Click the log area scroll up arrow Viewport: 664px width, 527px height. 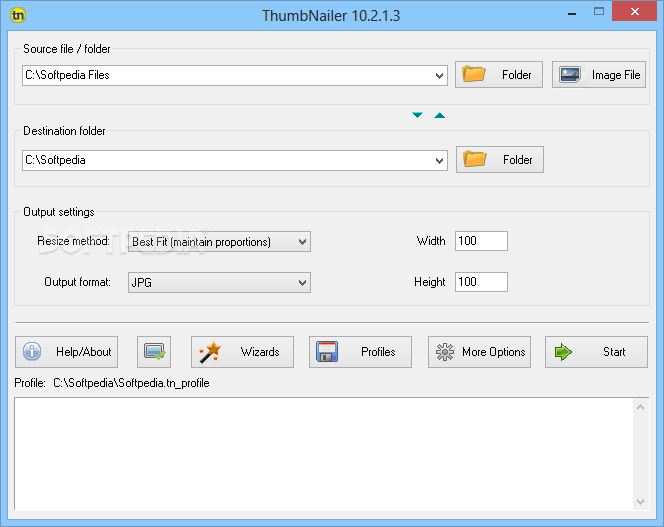click(x=640, y=407)
